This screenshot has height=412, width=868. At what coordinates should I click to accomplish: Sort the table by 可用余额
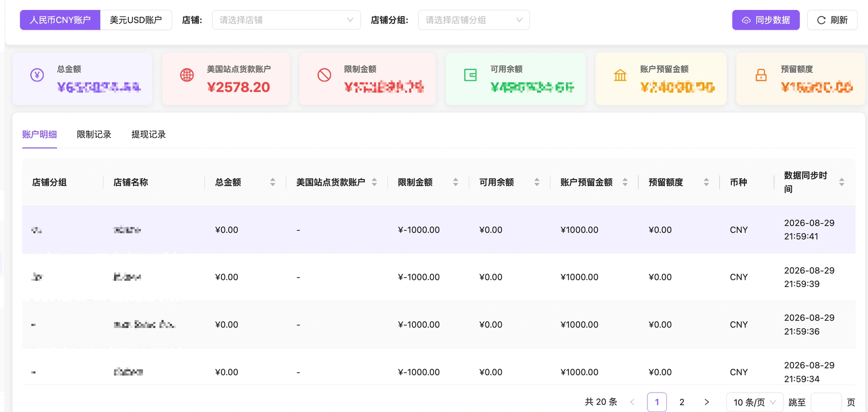point(537,182)
